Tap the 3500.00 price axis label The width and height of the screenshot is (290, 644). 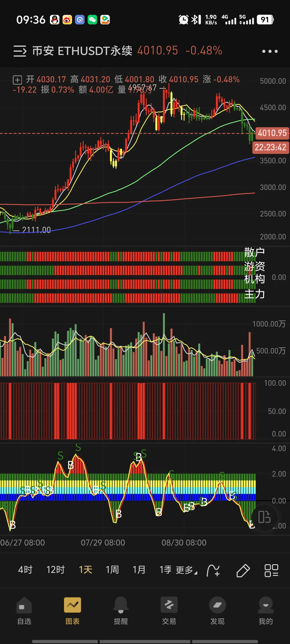pyautogui.click(x=273, y=161)
